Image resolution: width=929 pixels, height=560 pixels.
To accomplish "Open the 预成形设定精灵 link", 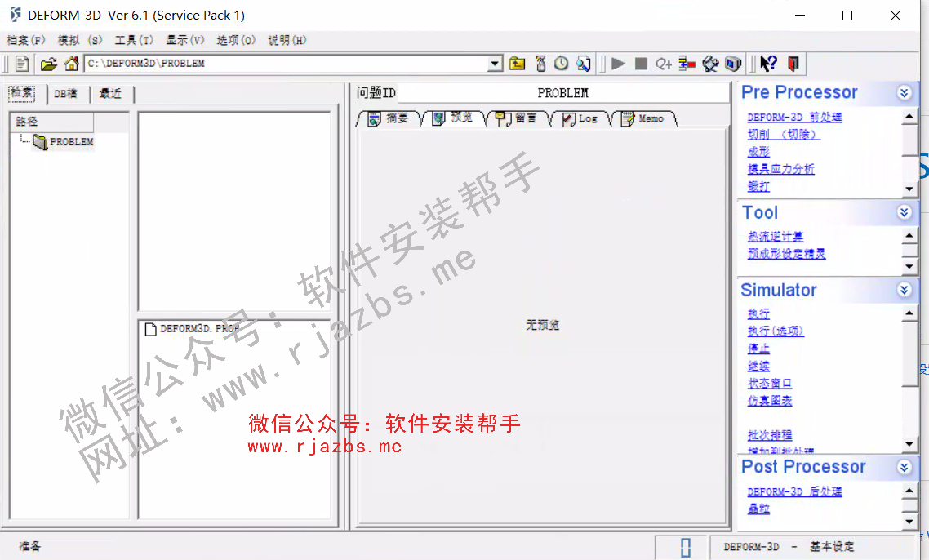I will point(786,254).
